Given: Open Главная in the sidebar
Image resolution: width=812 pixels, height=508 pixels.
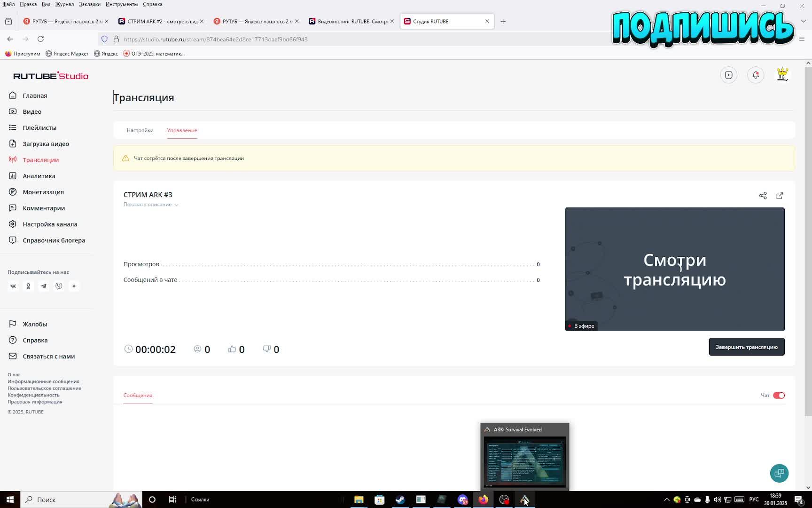Looking at the screenshot, I should [x=35, y=95].
